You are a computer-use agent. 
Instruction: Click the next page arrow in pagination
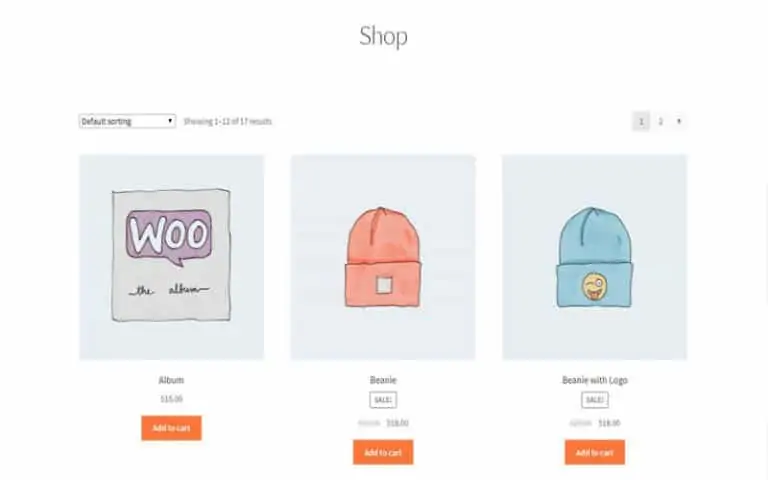pos(679,121)
